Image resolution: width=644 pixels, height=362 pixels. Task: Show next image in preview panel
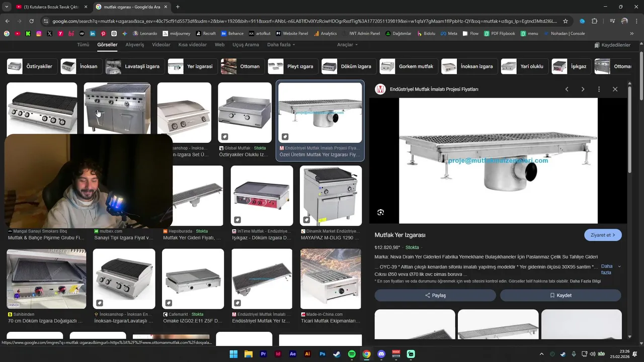583,89
